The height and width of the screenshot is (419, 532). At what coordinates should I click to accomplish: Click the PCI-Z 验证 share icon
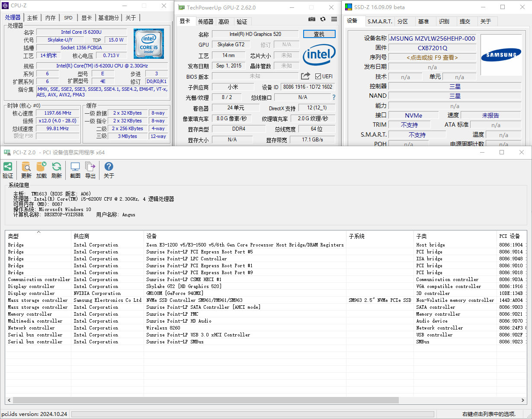coord(8,166)
